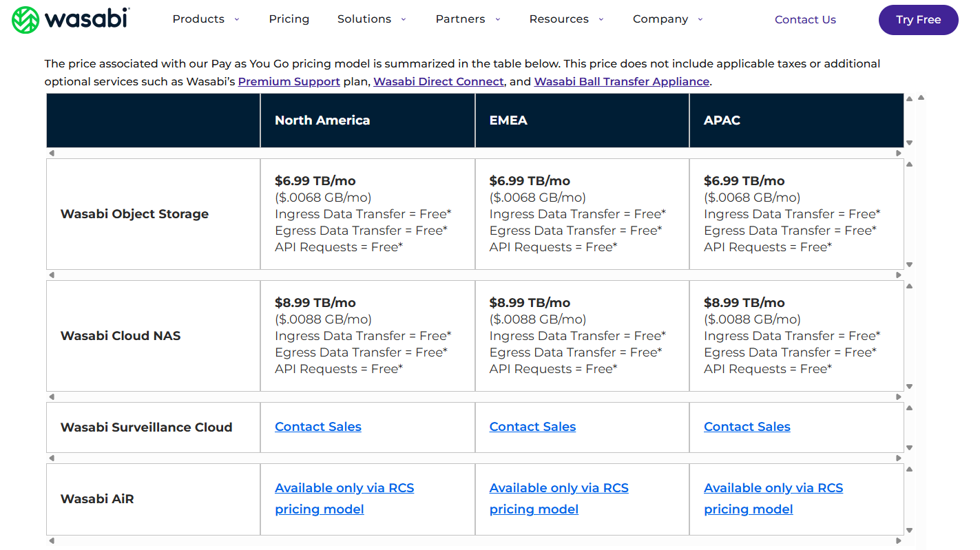Click the Wasabi logo

click(x=70, y=19)
